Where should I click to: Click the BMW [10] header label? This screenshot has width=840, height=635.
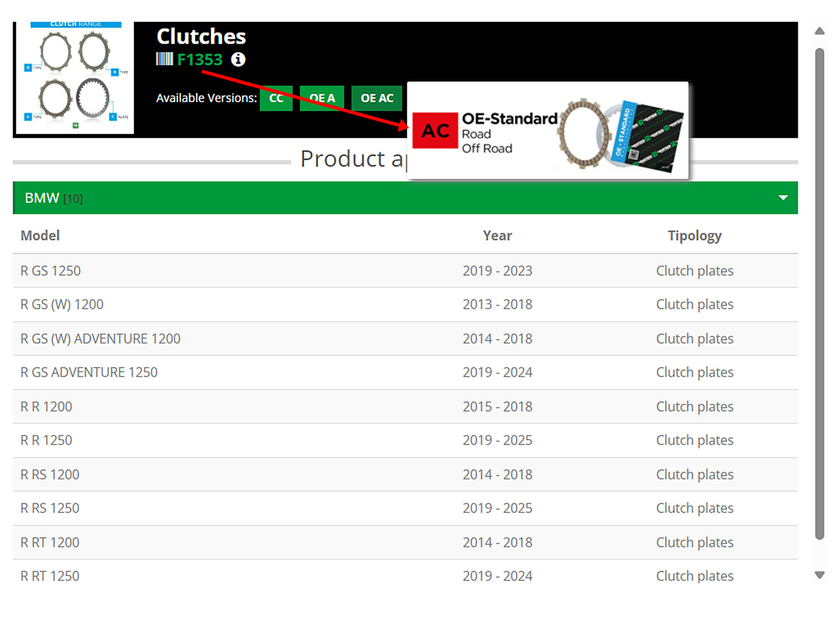(54, 198)
